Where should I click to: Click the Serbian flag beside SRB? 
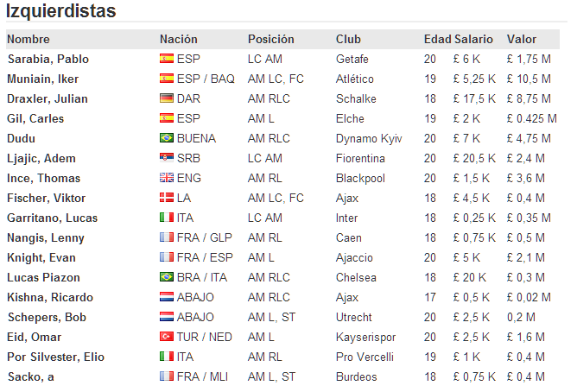tap(167, 158)
